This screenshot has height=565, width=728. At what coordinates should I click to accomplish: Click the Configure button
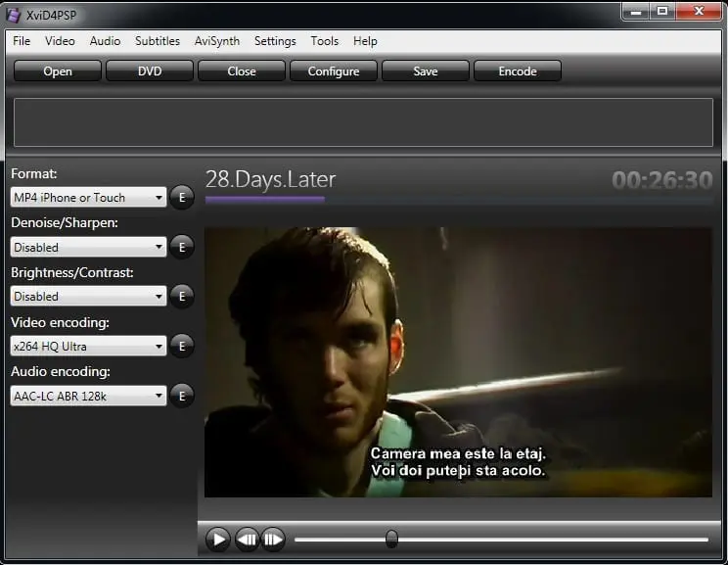pos(334,71)
